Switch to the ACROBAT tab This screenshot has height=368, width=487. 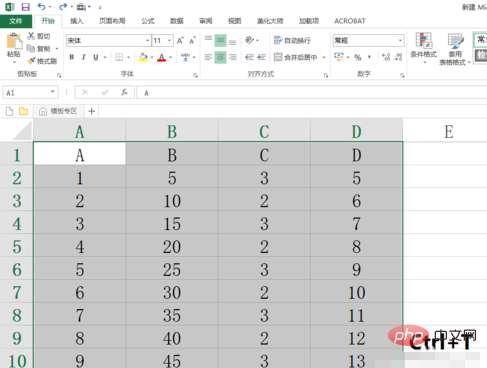350,21
